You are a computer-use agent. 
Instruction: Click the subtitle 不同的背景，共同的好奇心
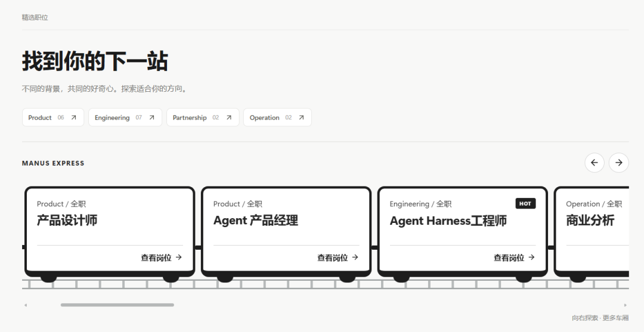point(105,89)
